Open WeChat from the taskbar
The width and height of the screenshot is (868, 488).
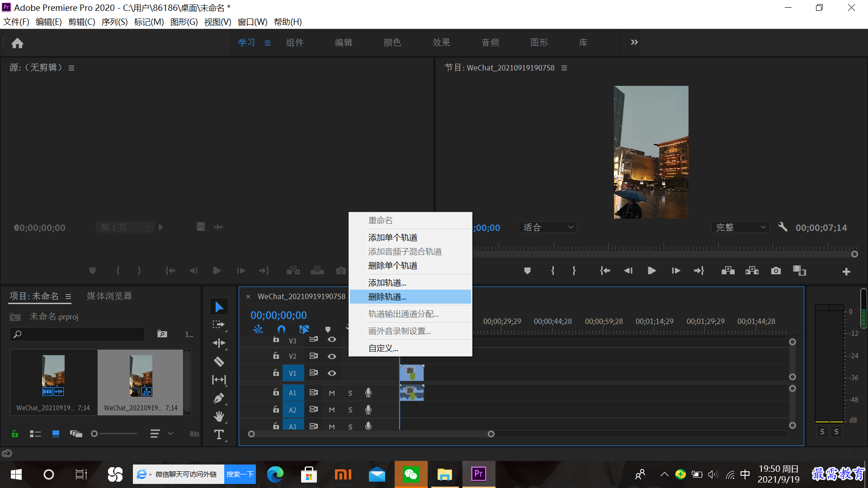pos(411,474)
